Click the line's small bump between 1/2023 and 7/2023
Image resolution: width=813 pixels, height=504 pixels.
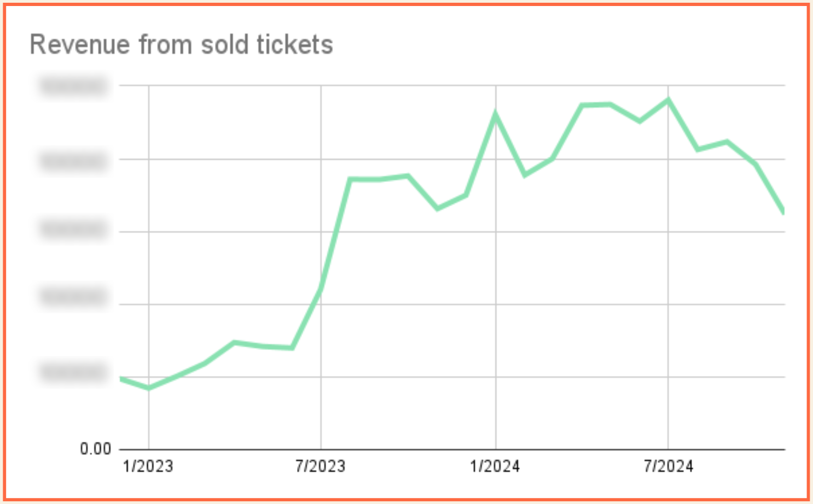[234, 343]
